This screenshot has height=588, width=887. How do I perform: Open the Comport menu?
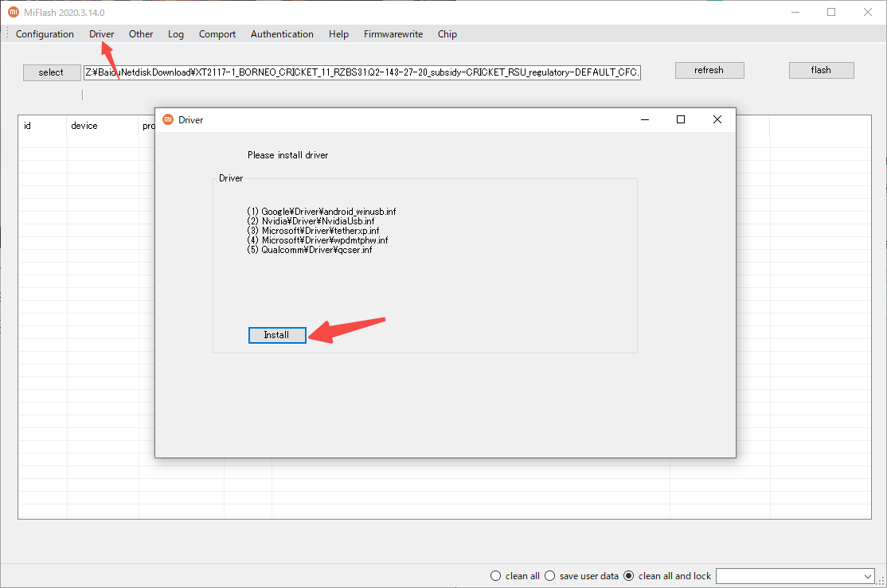(217, 34)
